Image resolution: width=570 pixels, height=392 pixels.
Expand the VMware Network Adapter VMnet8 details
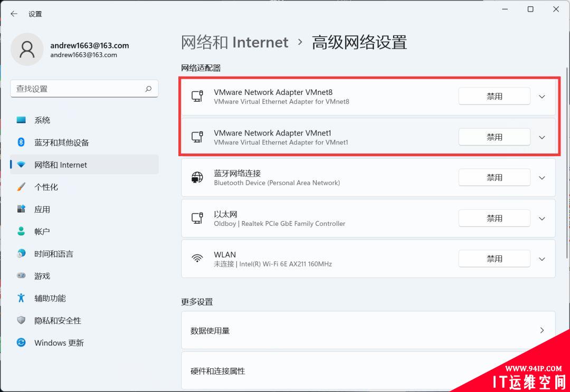coord(542,97)
